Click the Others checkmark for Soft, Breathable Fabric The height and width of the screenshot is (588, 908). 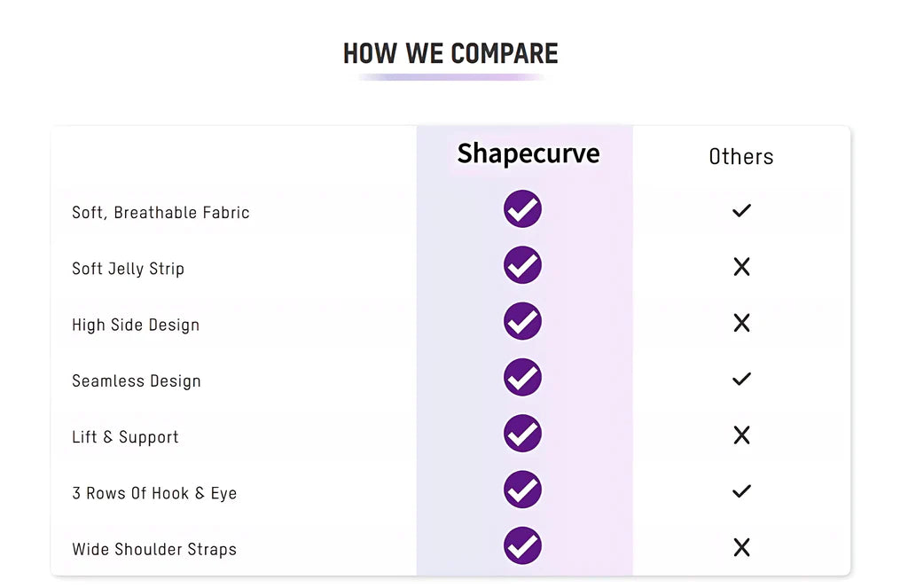(x=741, y=210)
